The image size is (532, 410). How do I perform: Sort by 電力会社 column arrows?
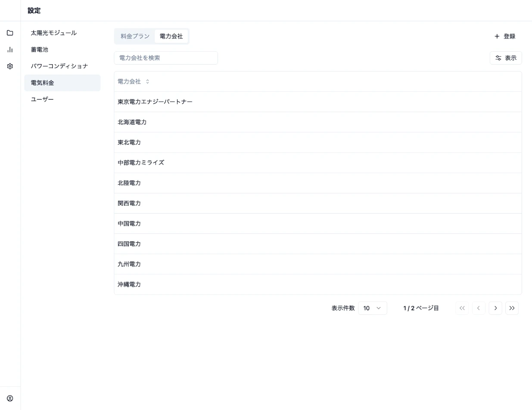click(x=147, y=81)
